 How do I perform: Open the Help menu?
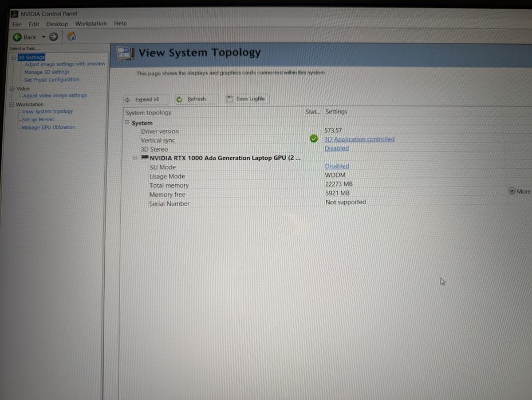click(x=120, y=23)
